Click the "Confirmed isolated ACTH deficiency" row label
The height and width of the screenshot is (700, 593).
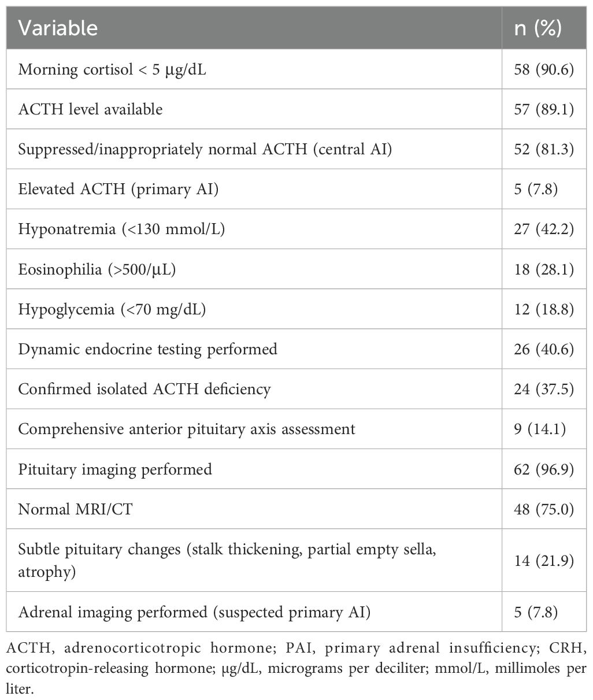point(144,389)
